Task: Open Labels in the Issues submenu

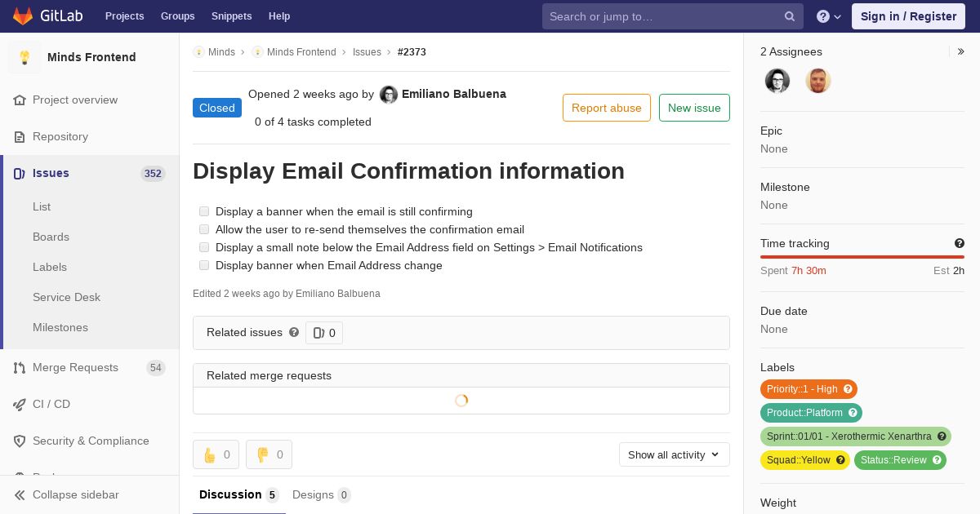Action: (50, 267)
